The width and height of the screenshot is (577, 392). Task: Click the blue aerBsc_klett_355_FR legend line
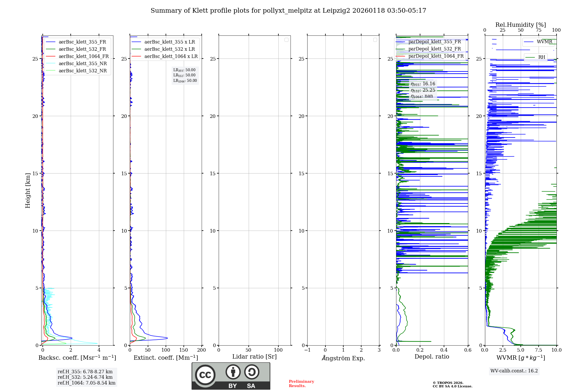pyautogui.click(x=51, y=42)
